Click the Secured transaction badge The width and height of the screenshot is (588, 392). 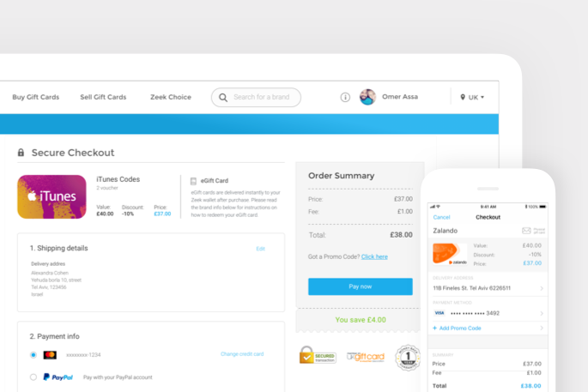(x=318, y=355)
